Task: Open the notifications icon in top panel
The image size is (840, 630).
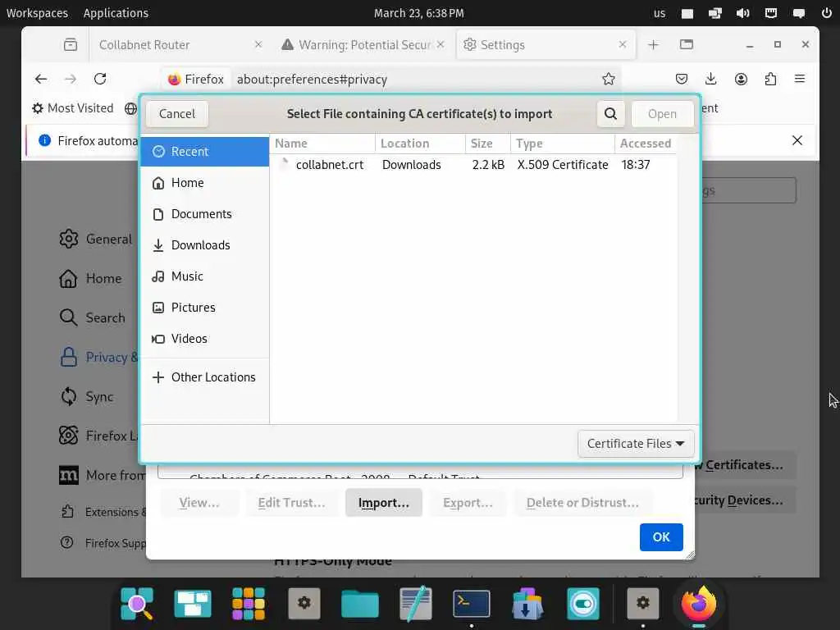Action: [799, 13]
